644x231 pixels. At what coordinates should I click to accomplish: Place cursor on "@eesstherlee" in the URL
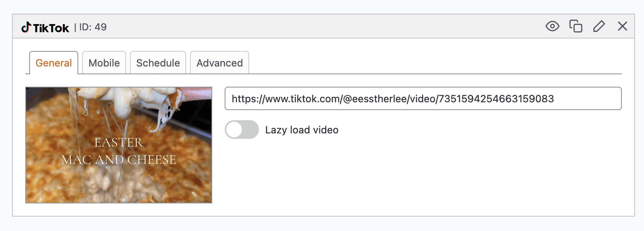pyautogui.click(x=375, y=99)
